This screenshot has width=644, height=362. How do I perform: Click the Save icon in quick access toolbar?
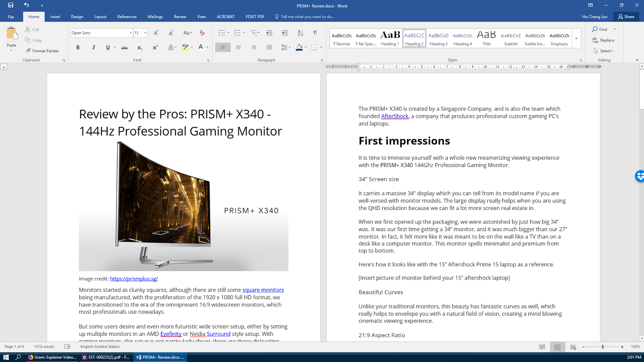click(11, 5)
